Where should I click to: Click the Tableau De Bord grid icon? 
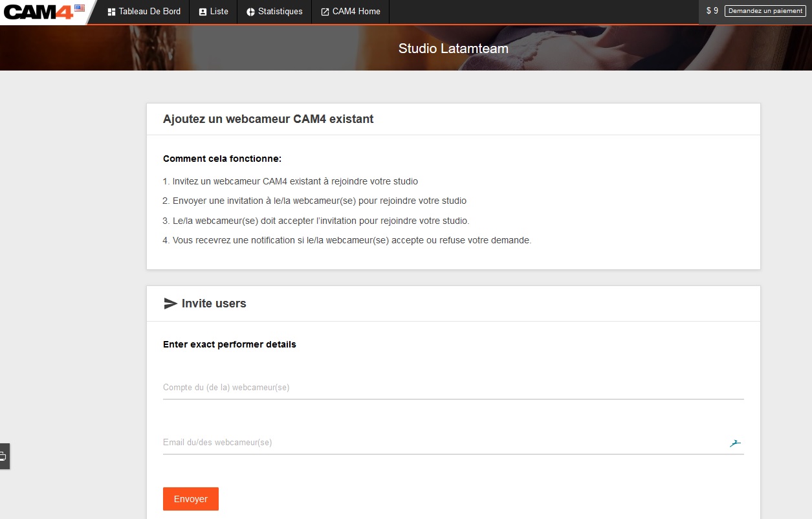pyautogui.click(x=111, y=12)
